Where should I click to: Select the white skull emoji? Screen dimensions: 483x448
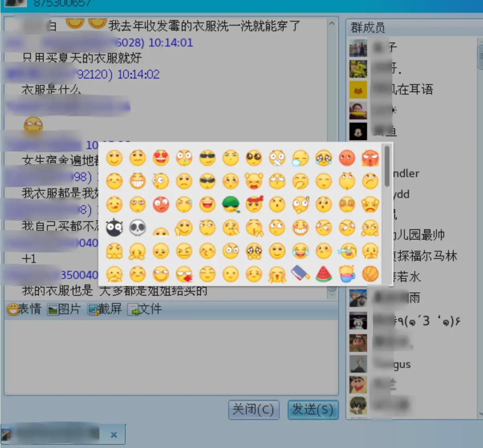pyautogui.click(x=138, y=227)
